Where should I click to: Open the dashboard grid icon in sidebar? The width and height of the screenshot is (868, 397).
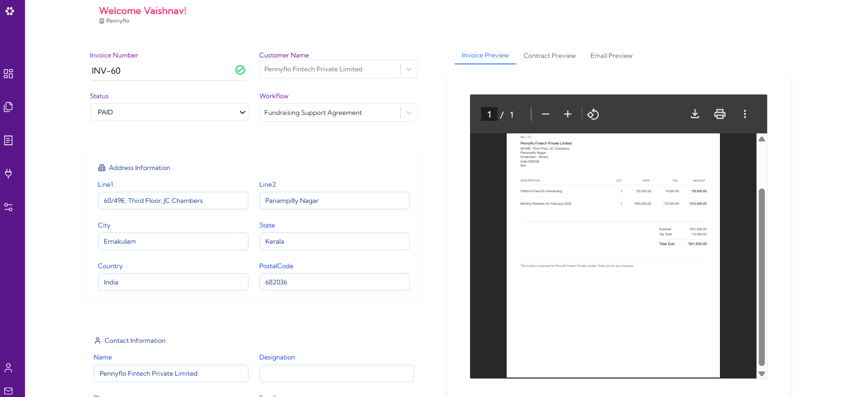[8, 74]
